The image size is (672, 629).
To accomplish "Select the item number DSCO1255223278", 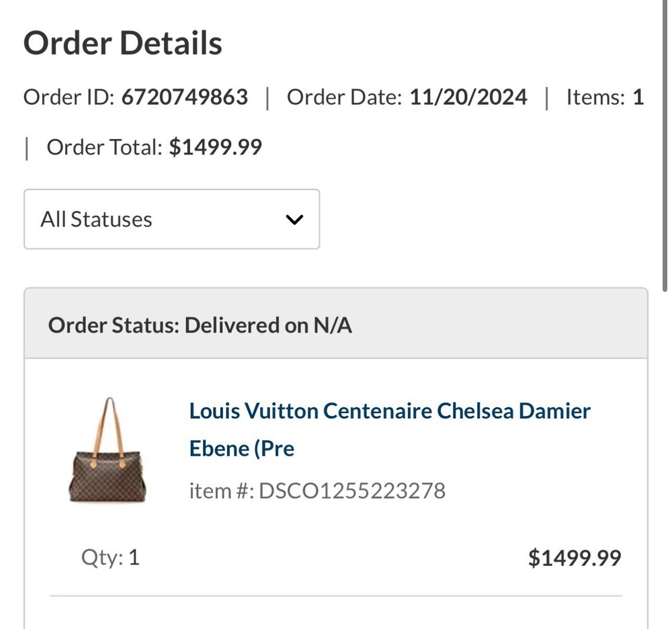I will coord(352,491).
